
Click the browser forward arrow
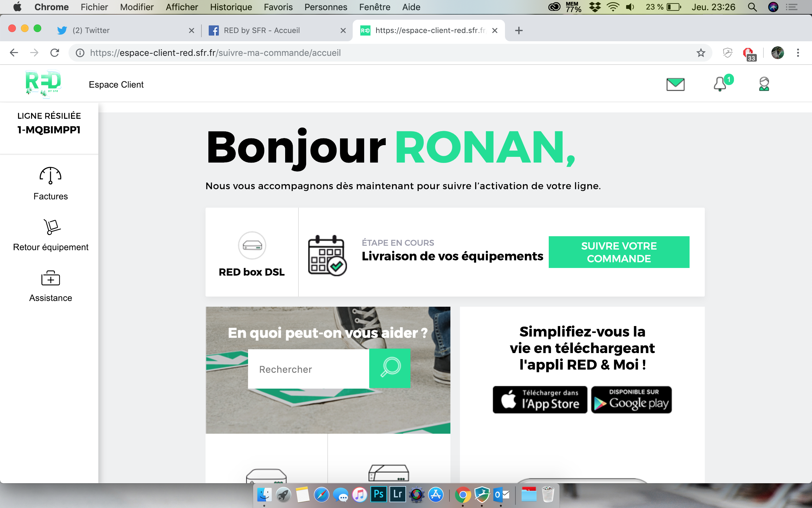pos(34,53)
